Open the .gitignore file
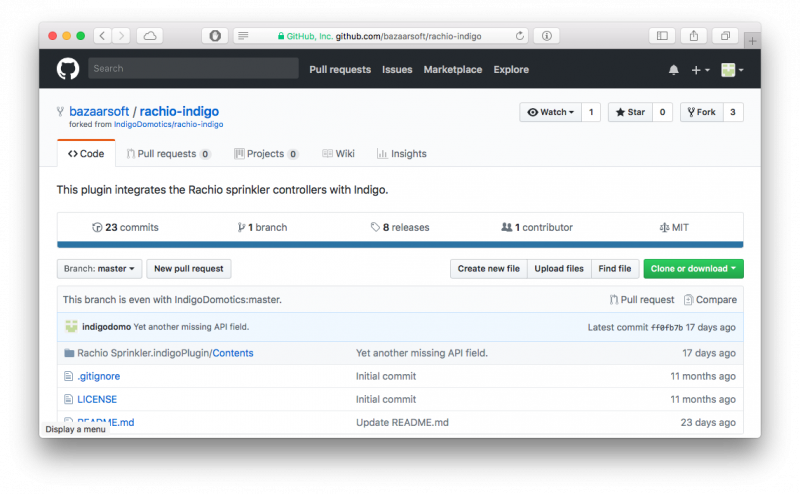 click(98, 376)
